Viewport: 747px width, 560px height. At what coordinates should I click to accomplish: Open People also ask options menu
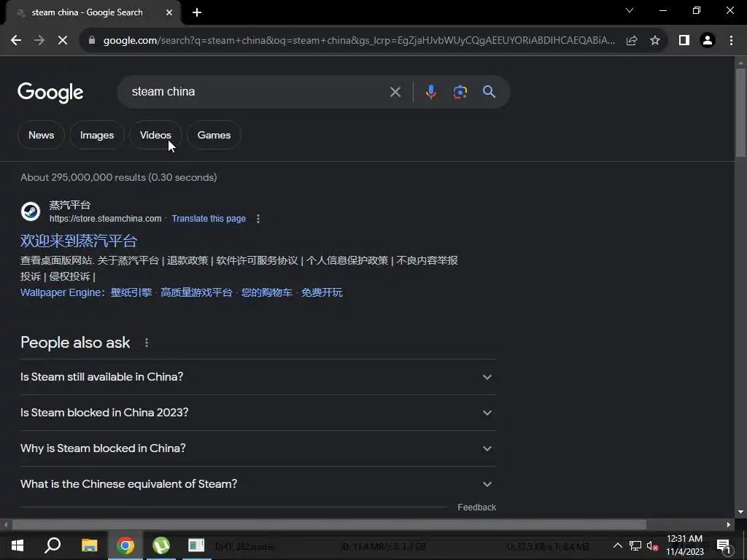(147, 343)
